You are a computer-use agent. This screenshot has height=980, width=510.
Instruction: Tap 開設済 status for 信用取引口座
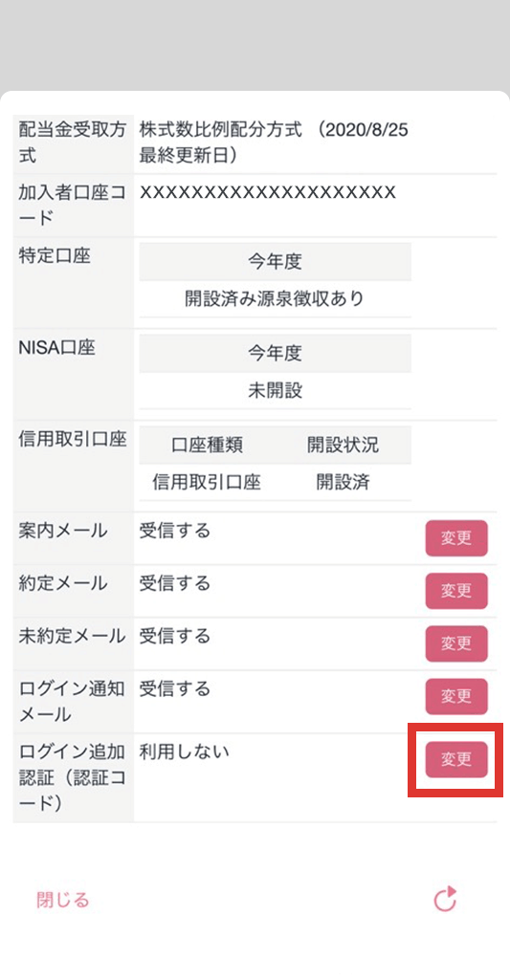[x=343, y=482]
